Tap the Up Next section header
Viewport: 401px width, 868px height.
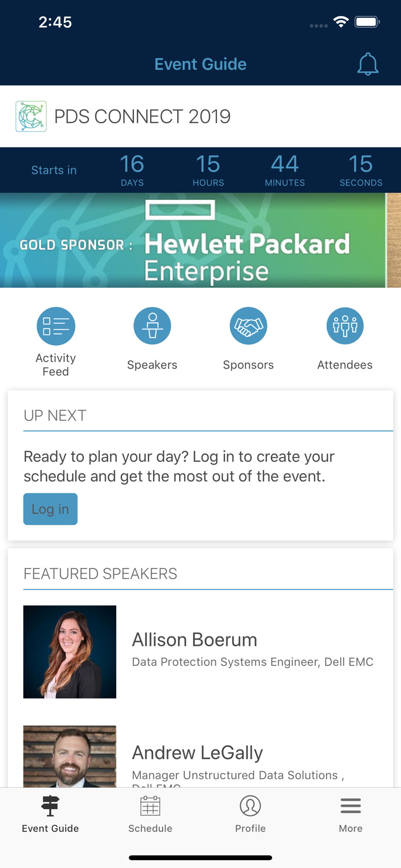click(55, 415)
